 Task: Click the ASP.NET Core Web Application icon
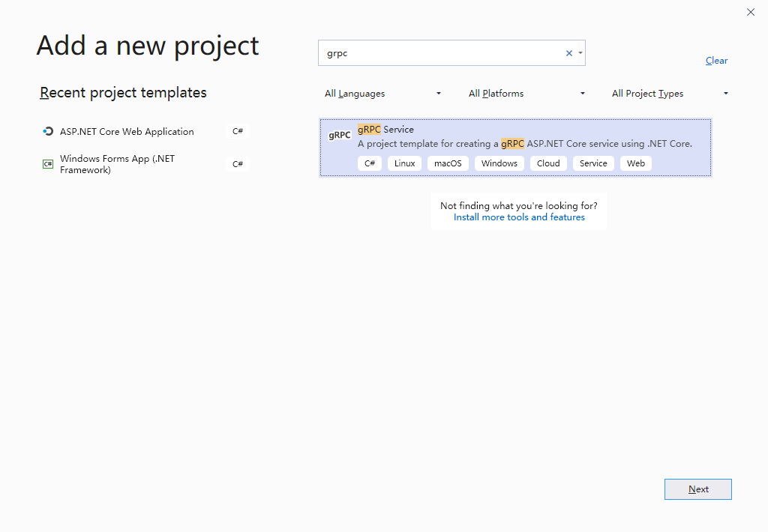tap(48, 131)
